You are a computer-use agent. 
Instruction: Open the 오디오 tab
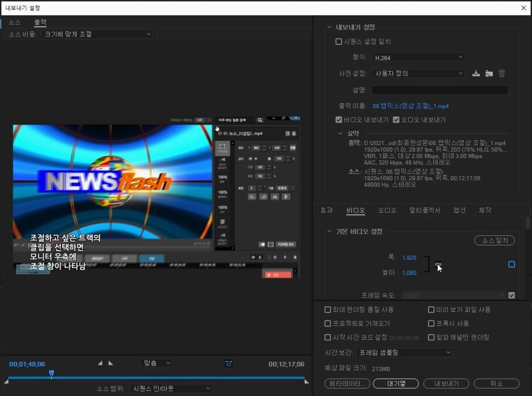[x=387, y=210]
